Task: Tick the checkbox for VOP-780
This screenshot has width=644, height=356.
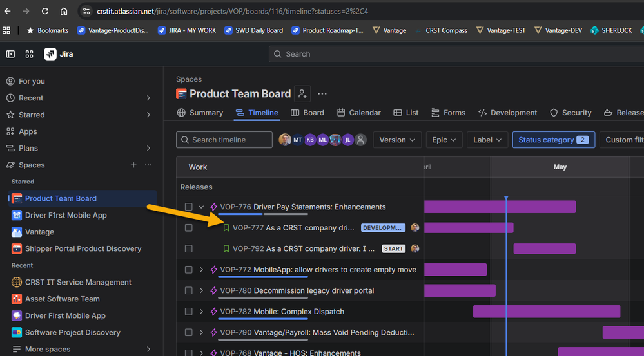Action: pos(188,290)
